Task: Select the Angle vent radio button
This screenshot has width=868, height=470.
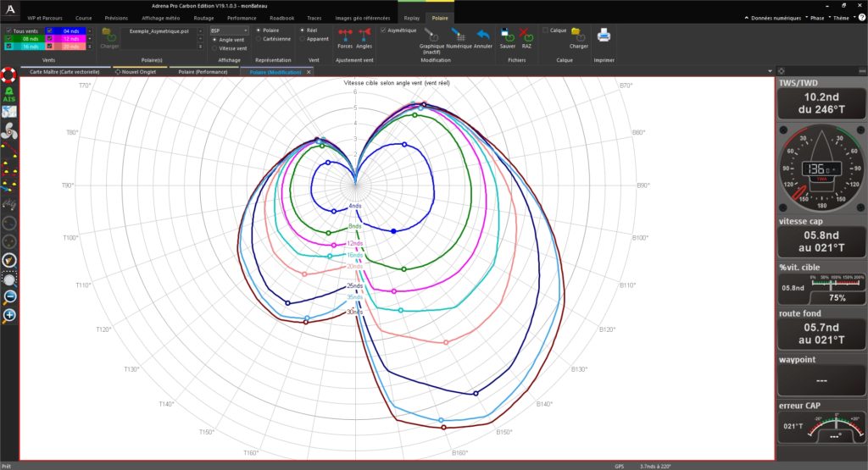Action: [214, 40]
